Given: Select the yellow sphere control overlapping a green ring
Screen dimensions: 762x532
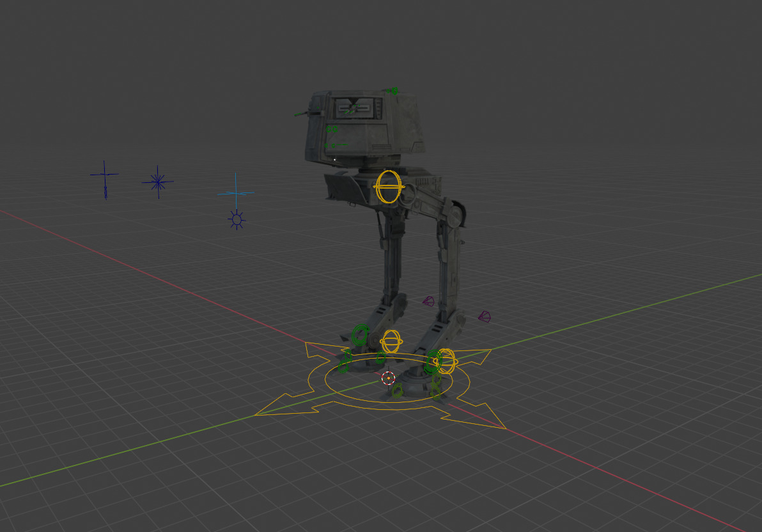Looking at the screenshot, I should click(446, 361).
